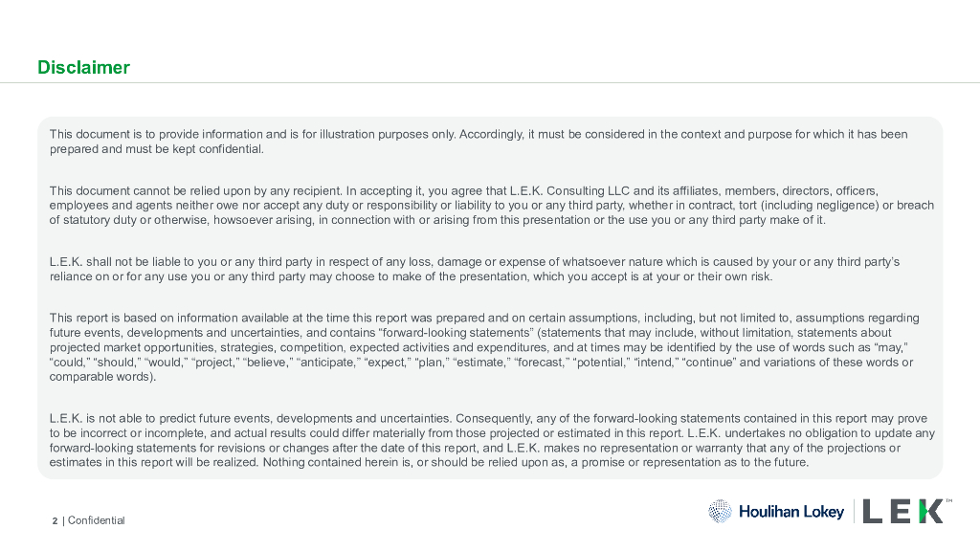Select the paragraph starting "L.E.K. is not able to predict"

click(x=479, y=440)
